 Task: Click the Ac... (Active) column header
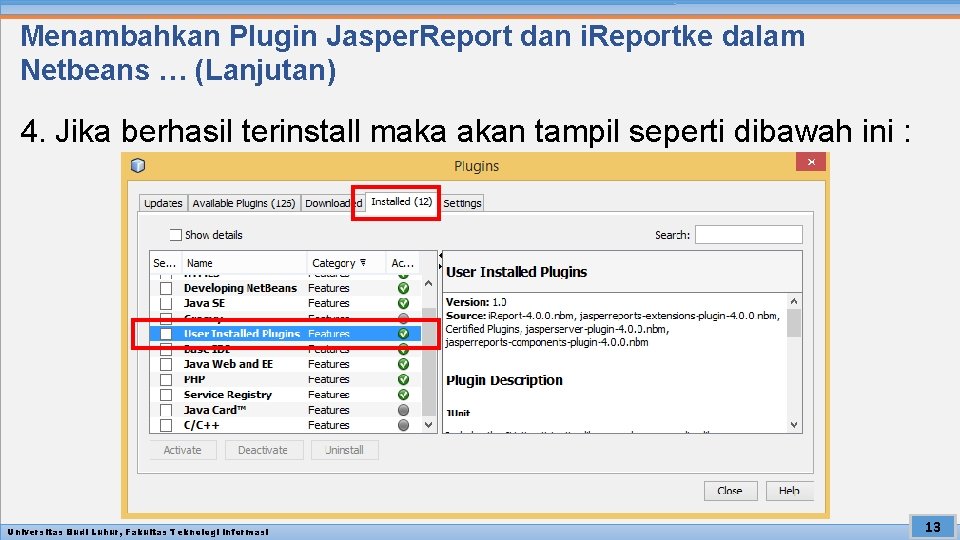[403, 263]
